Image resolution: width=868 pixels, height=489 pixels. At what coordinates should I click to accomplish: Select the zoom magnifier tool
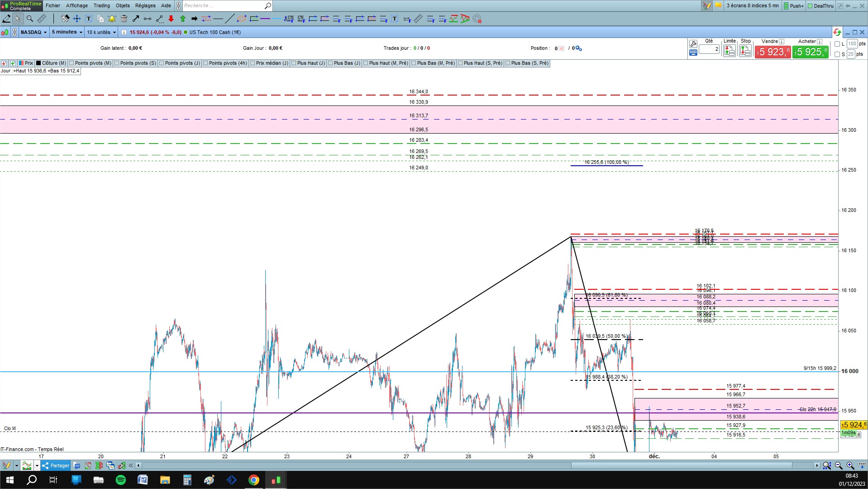[30, 19]
